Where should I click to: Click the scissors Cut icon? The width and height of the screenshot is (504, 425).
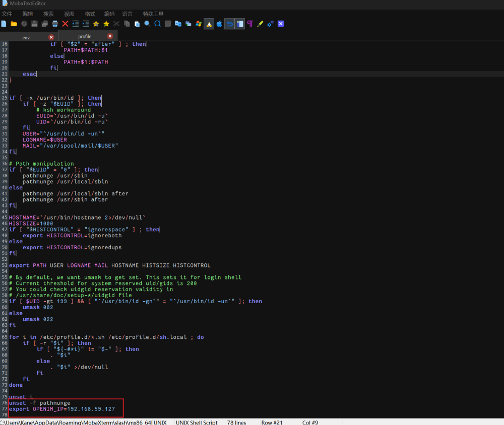tap(116, 24)
